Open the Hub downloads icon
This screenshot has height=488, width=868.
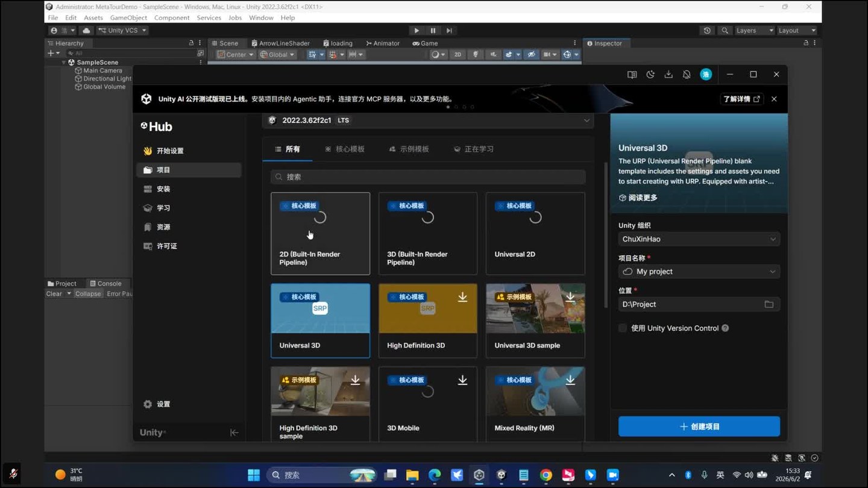tap(668, 75)
